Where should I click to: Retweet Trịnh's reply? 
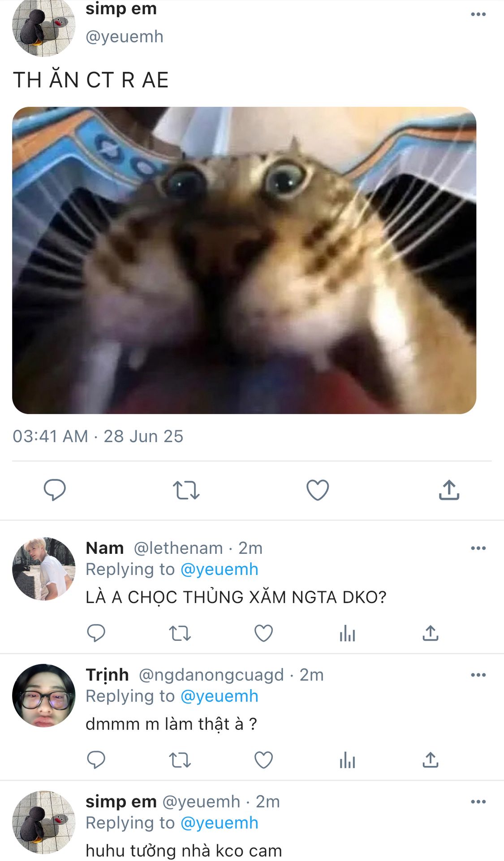pyautogui.click(x=180, y=760)
